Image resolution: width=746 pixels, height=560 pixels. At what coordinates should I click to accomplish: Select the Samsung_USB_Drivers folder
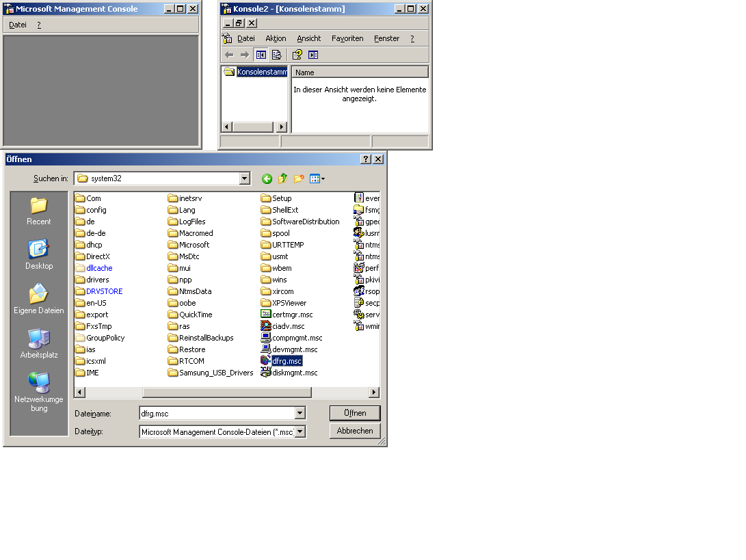211,373
